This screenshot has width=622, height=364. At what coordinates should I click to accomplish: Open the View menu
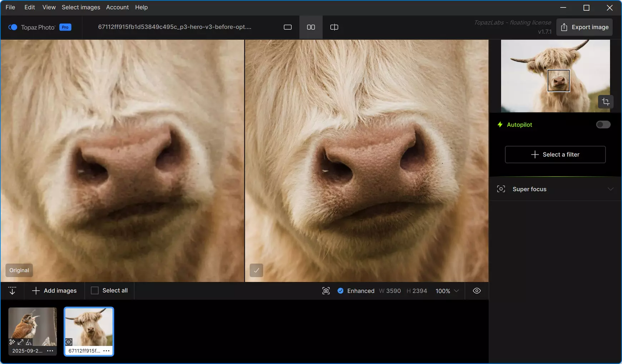49,7
